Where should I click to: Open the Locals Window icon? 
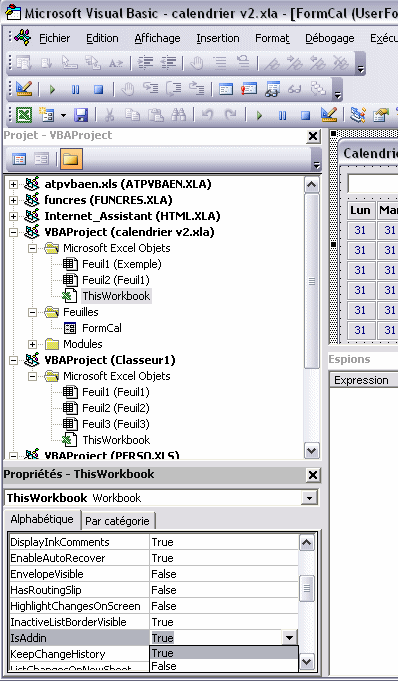point(226,89)
